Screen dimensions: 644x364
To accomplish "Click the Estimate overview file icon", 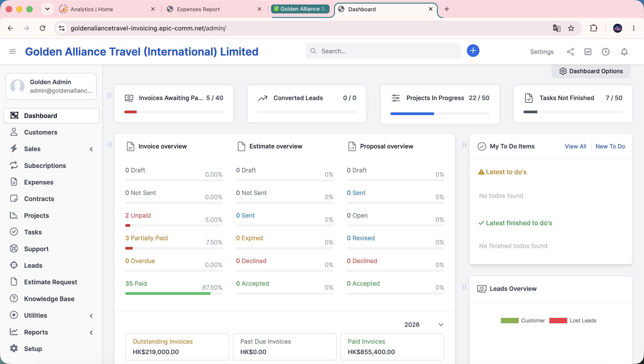I will (x=241, y=146).
